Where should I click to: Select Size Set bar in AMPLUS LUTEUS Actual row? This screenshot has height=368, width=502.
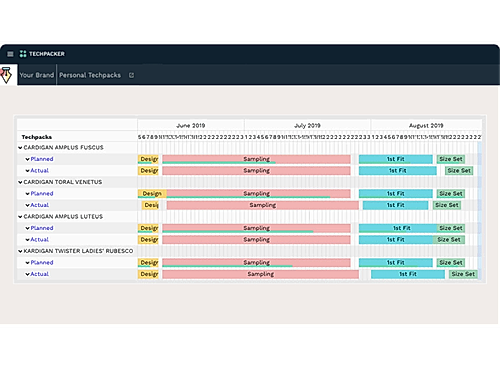coord(449,240)
